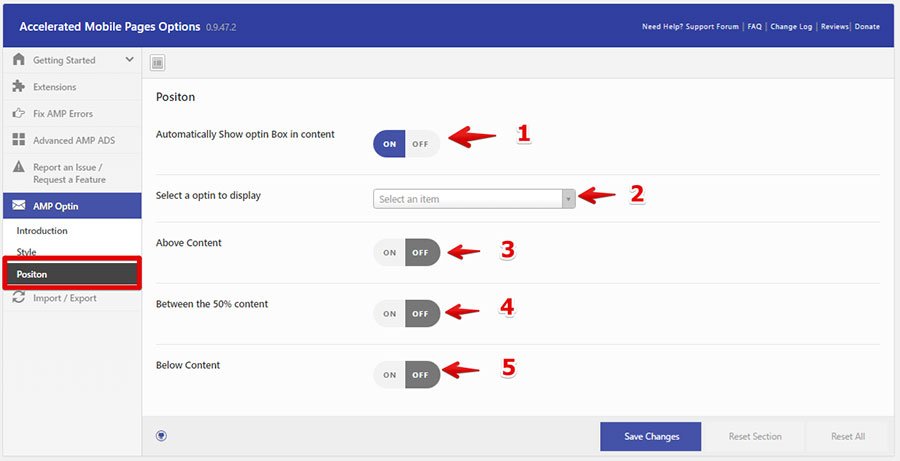Open Report an Issue / Request a Feature
Image resolution: width=900 pixels, height=461 pixels.
pos(72,173)
